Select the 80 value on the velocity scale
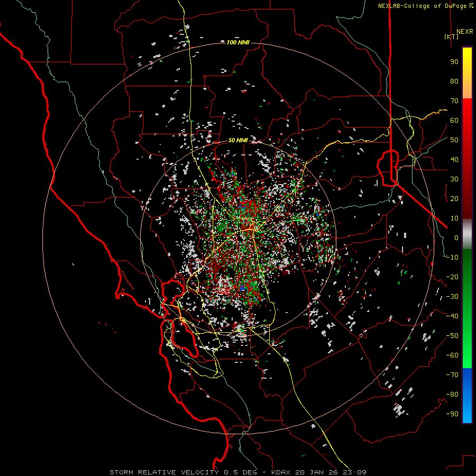 click(454, 81)
